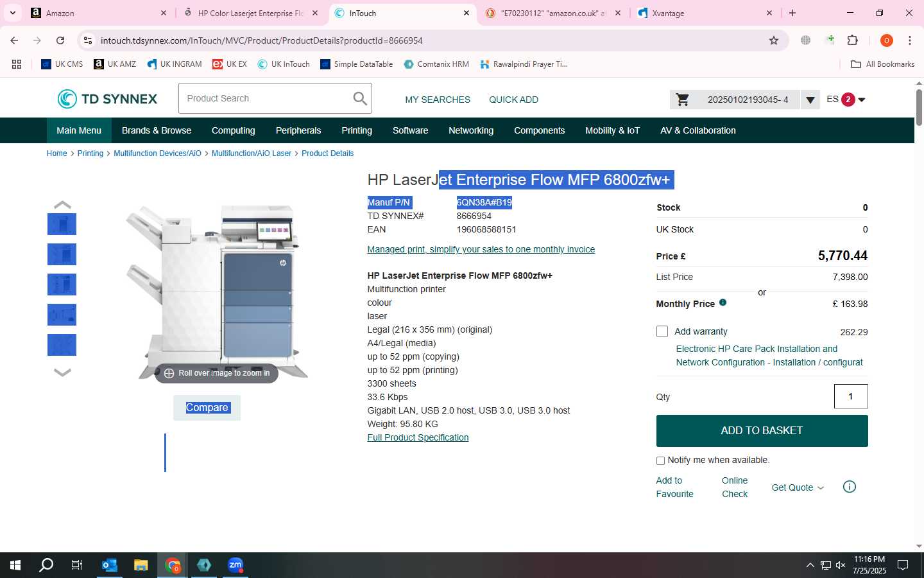Open the browser extensions puzzle icon
Screen dimensions: 924x578
pos(852,40)
